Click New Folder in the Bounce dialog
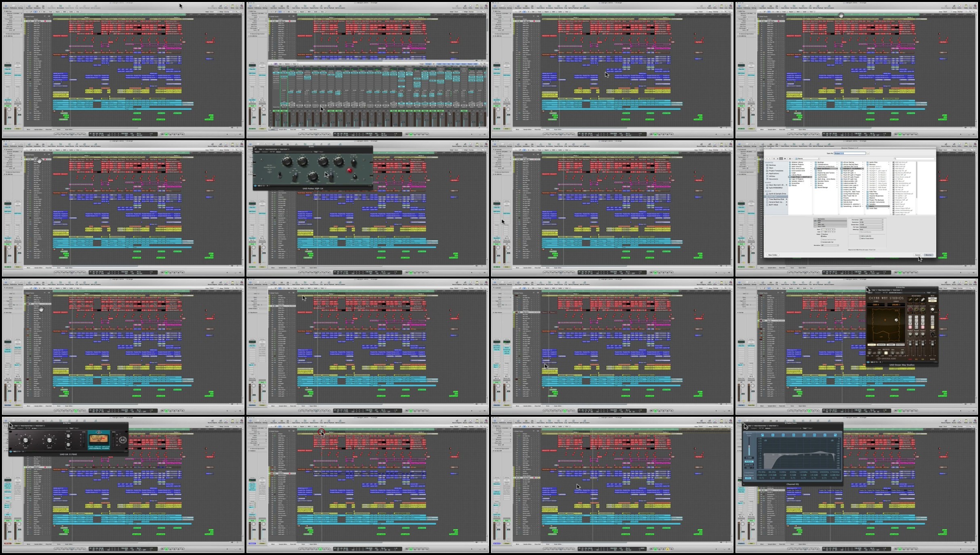The width and height of the screenshot is (980, 555). (773, 255)
